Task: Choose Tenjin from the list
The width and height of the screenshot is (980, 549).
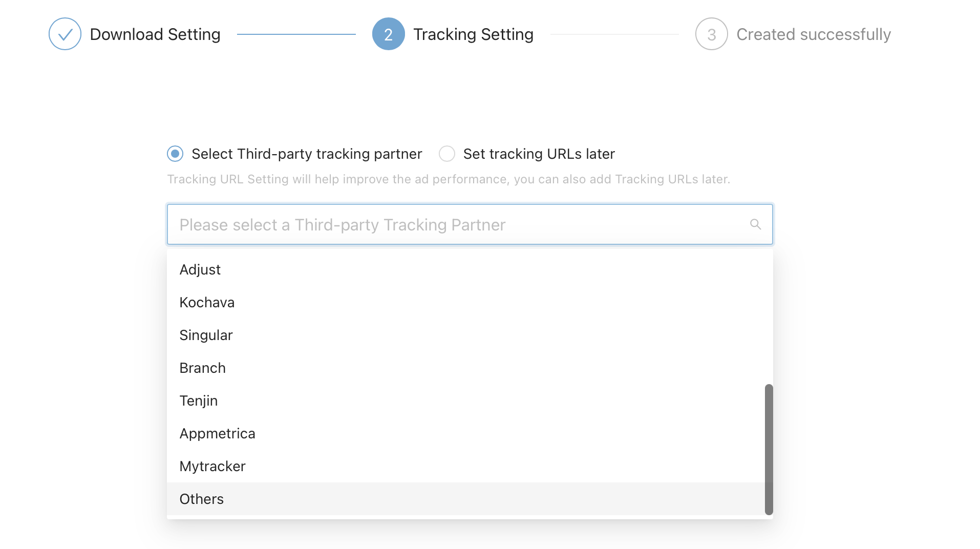Action: (x=199, y=400)
